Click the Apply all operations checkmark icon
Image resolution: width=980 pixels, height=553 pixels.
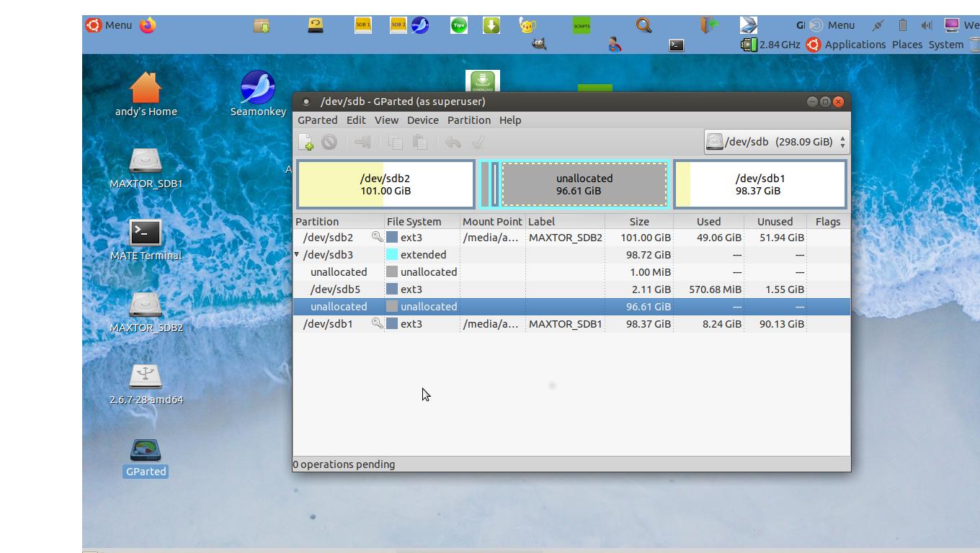[478, 142]
